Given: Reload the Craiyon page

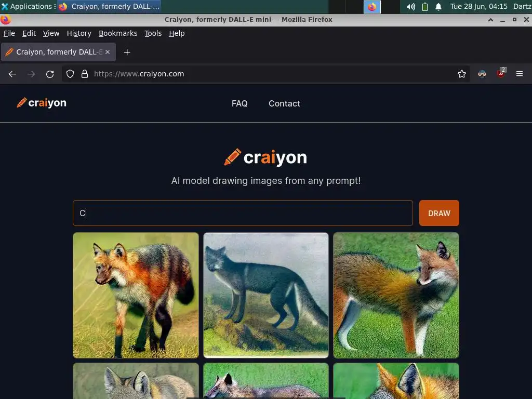Looking at the screenshot, I should (x=50, y=74).
